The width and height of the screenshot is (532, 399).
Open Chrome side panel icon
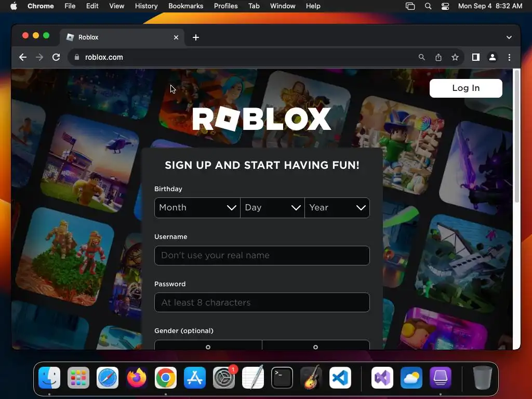476,57
